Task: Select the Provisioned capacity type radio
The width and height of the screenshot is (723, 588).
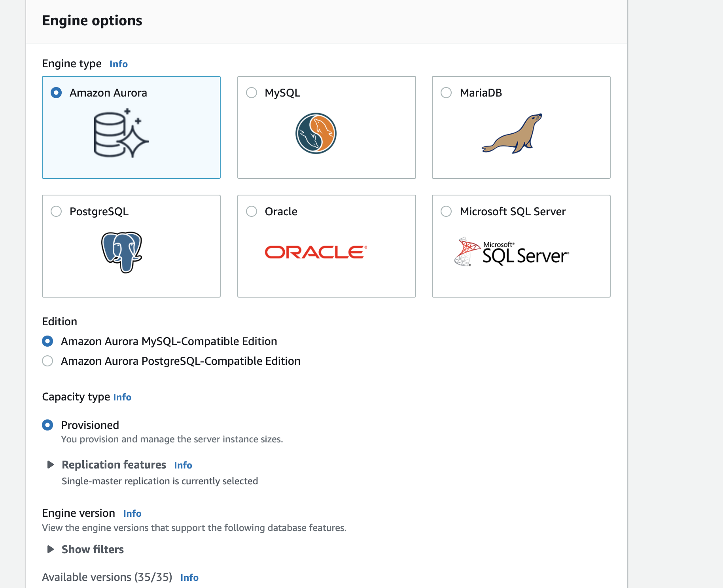Action: 47,425
